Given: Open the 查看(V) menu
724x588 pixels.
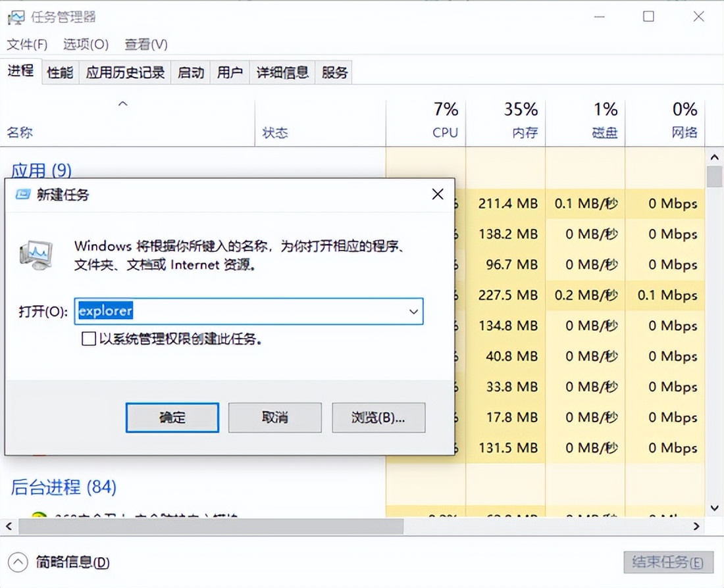Looking at the screenshot, I should pyautogui.click(x=146, y=44).
